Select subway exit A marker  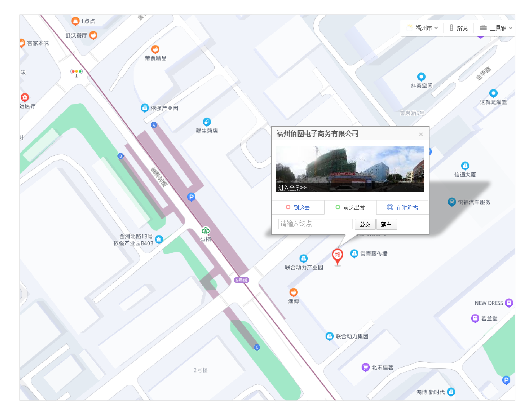[x=154, y=125]
